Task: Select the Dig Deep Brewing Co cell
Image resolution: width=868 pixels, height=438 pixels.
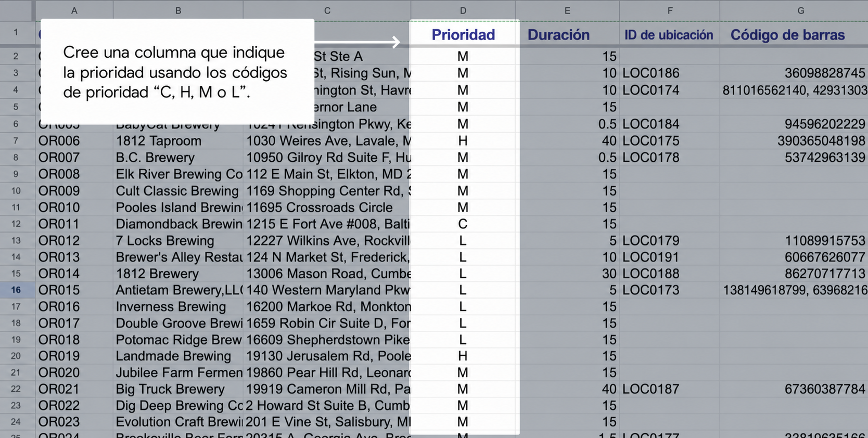Action: coord(178,405)
